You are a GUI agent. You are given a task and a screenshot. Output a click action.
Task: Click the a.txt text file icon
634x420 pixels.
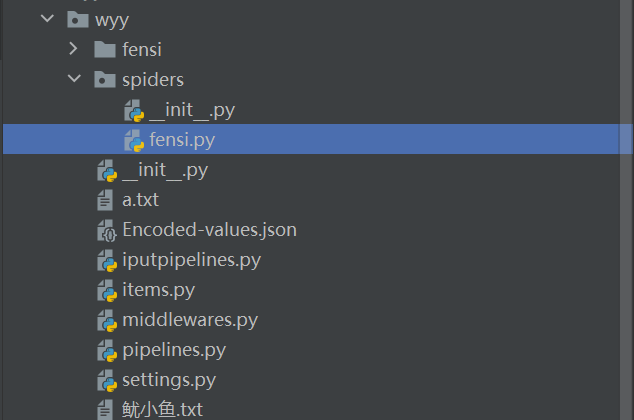pos(105,200)
